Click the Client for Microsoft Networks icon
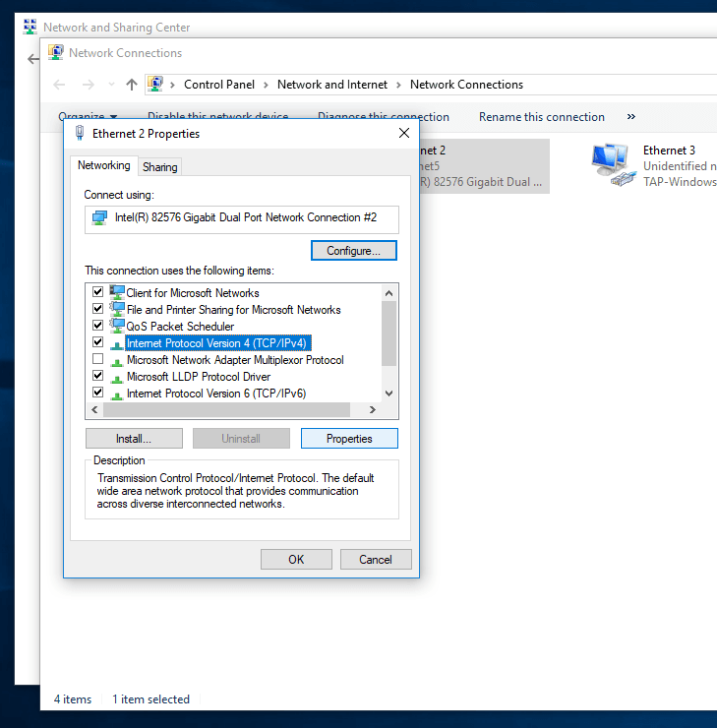Viewport: 717px width, 728px height. (117, 293)
